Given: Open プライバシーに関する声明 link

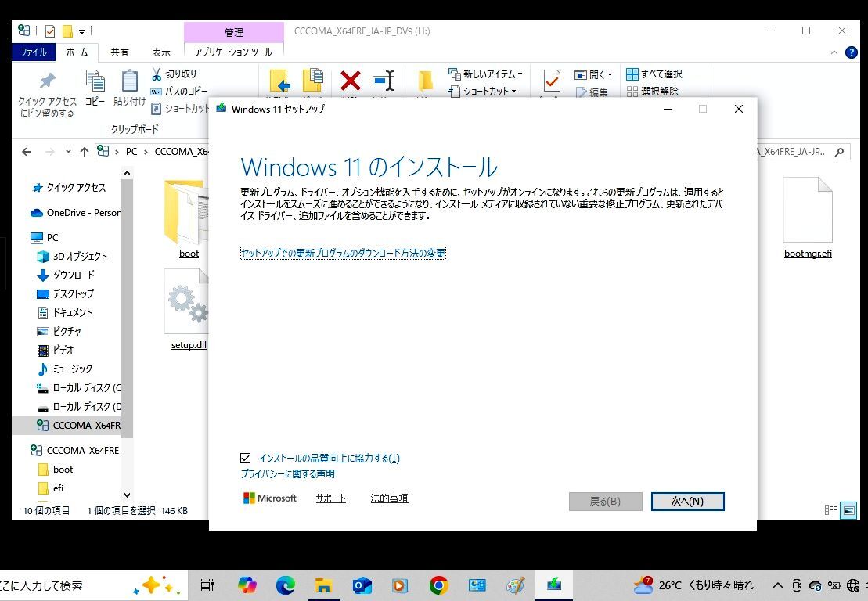Looking at the screenshot, I should [288, 474].
